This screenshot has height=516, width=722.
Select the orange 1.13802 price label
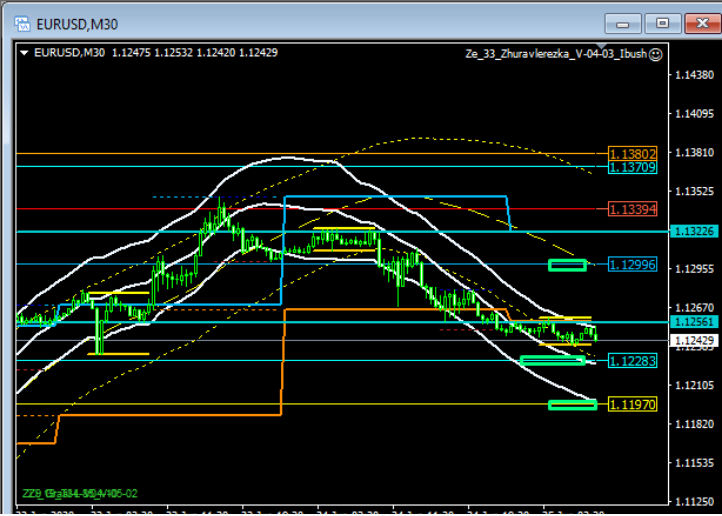(633, 154)
